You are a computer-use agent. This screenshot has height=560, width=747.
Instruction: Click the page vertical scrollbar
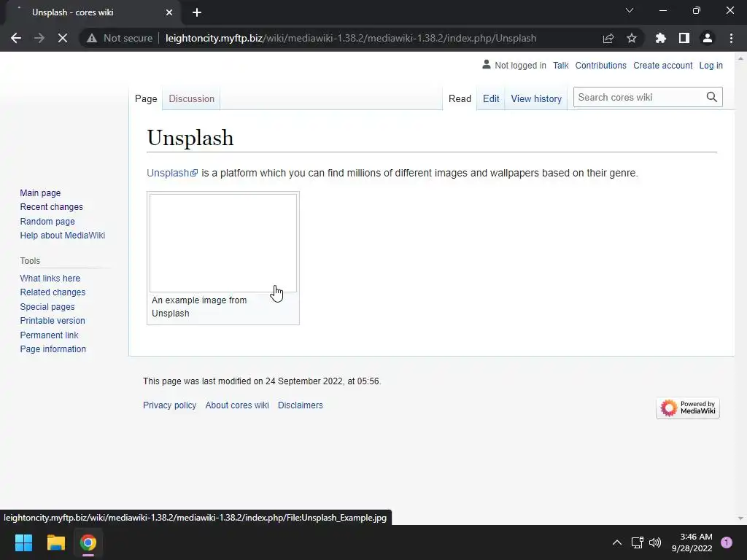[x=740, y=288]
